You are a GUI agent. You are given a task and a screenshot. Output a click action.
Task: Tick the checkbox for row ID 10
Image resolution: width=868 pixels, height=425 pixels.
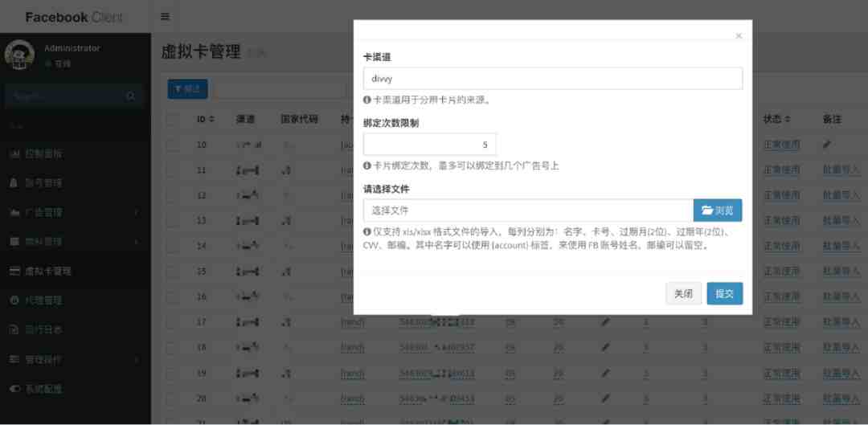[x=173, y=145]
